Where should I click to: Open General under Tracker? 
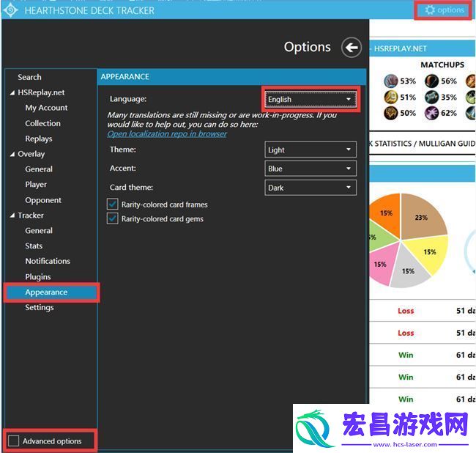tap(39, 231)
